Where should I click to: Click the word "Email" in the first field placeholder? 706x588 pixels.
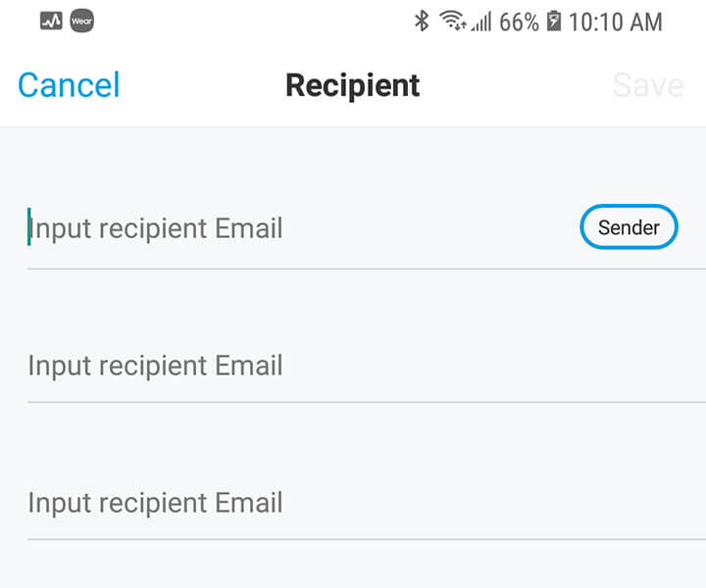pyautogui.click(x=249, y=228)
